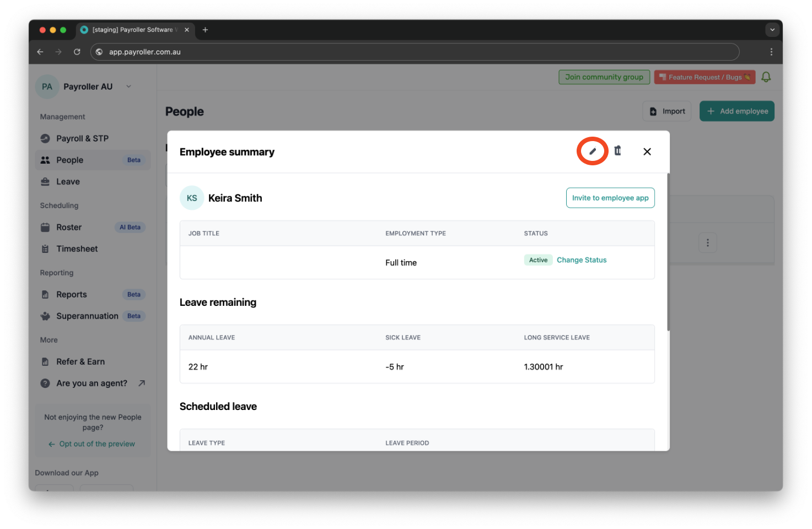The width and height of the screenshot is (812, 529).
Task: Click the Superannuation piggy bank icon
Action: 45,316
